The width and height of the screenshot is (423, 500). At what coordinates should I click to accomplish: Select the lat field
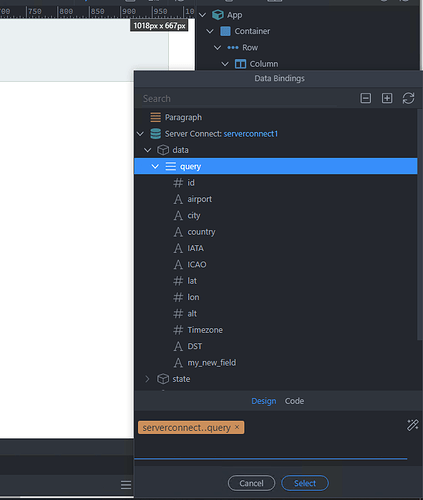pyautogui.click(x=192, y=281)
